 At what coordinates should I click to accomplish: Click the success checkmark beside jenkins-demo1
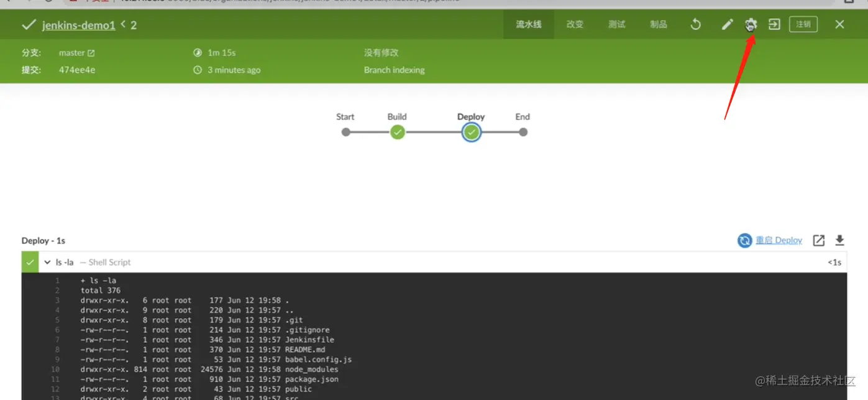click(x=29, y=25)
